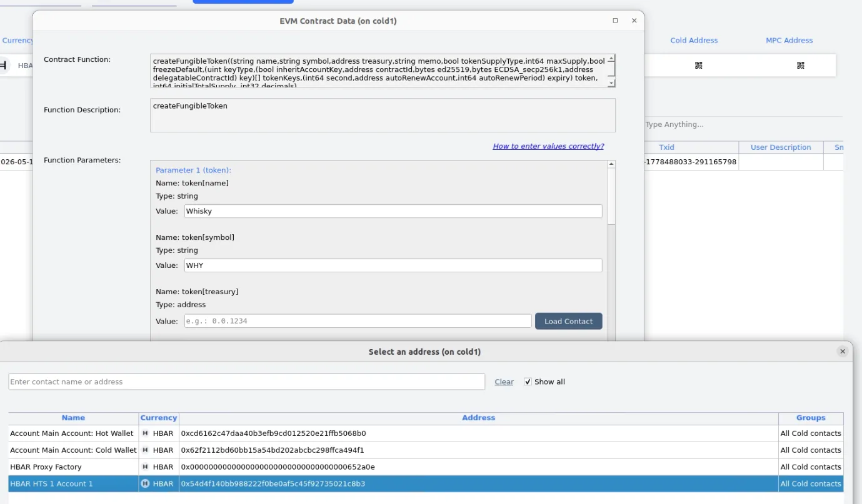
Task: Click the Cold Address QR code icon
Action: (698, 65)
